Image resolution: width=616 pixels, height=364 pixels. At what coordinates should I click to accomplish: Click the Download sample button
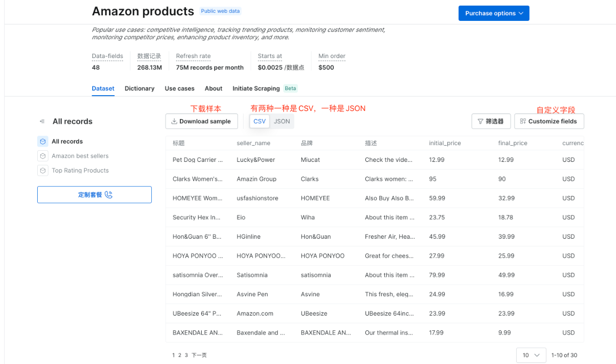pyautogui.click(x=201, y=121)
